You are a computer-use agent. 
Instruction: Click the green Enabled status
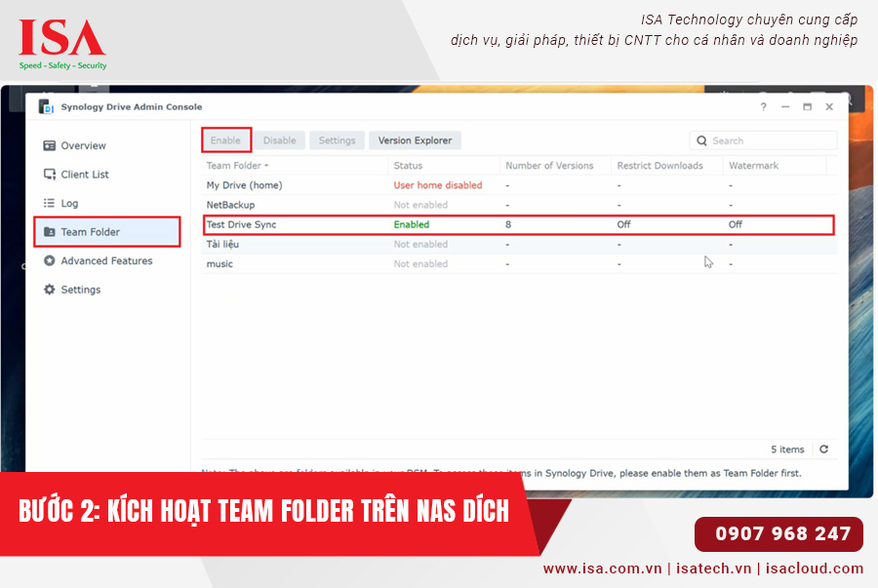tap(412, 224)
